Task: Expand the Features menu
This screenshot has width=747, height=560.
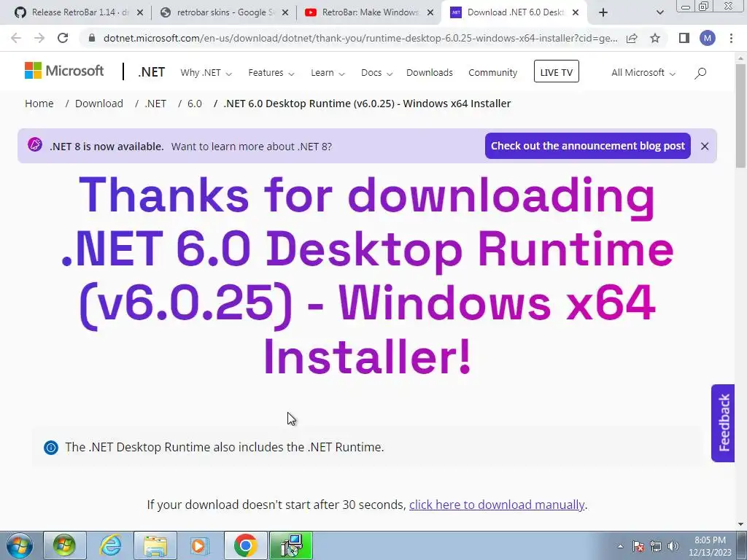Action: pos(271,73)
